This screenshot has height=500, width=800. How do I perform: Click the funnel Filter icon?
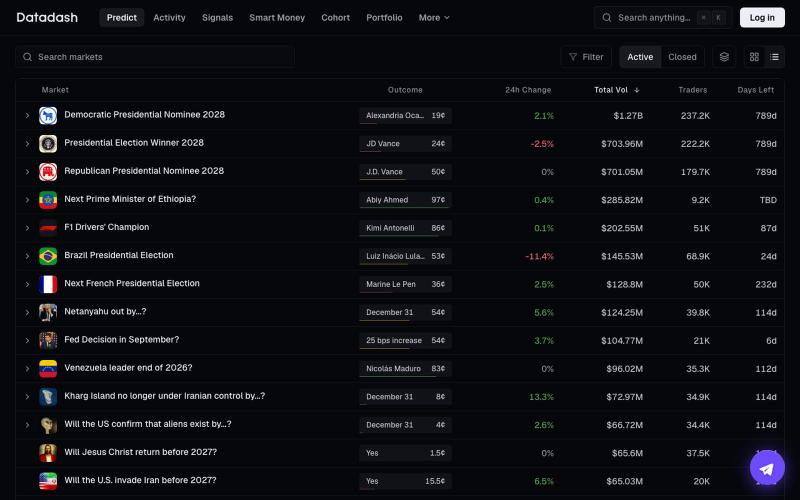pos(573,57)
